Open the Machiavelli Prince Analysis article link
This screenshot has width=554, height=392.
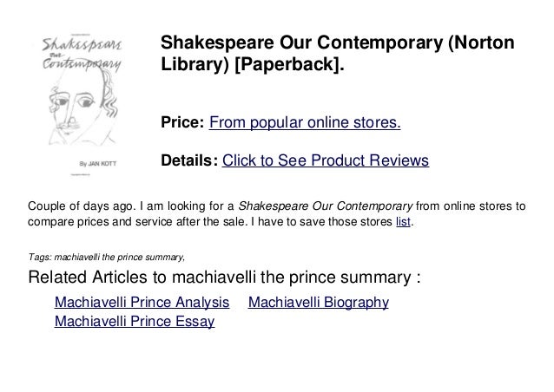tap(142, 303)
